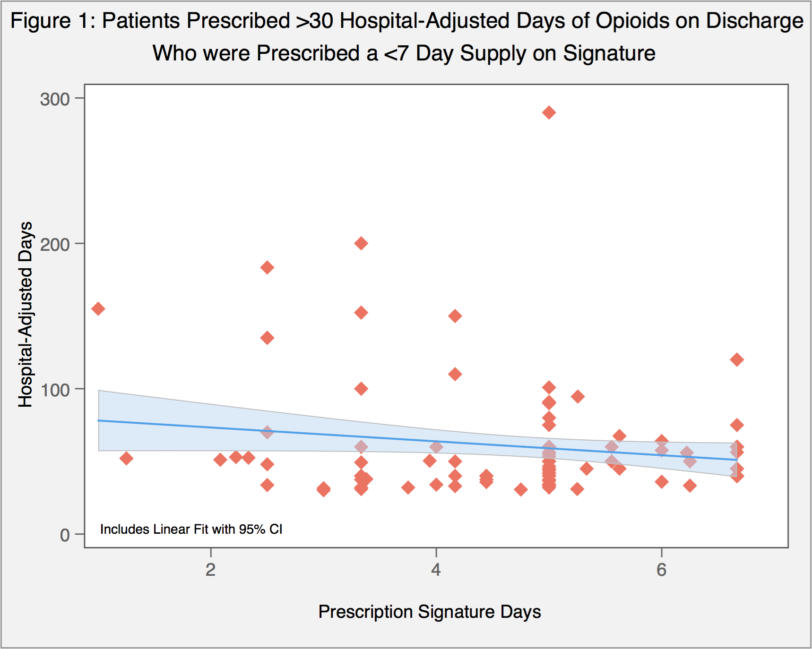Click the 100 tick label on y-axis
This screenshot has height=649, width=812.
coord(55,390)
